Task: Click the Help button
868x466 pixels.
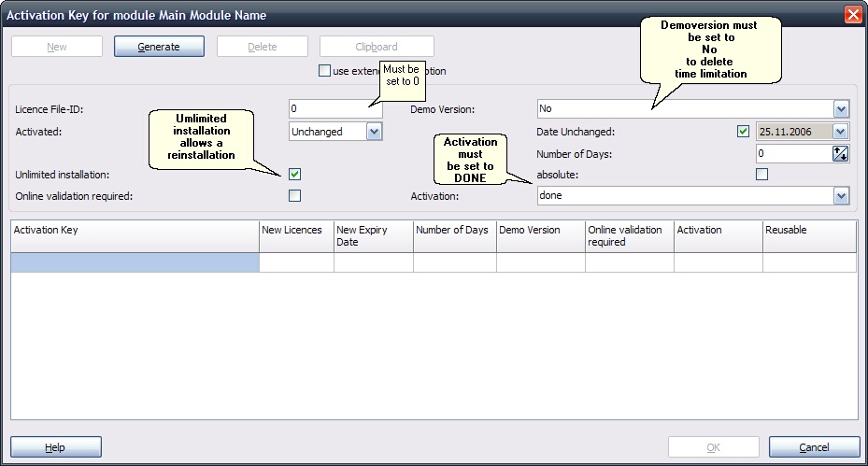Action: (x=55, y=447)
